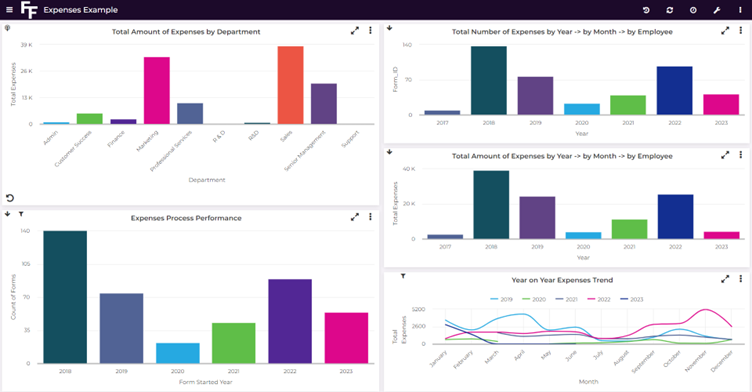Click filter icon on Year on Year Trend
Image resolution: width=752 pixels, height=392 pixels.
(403, 276)
